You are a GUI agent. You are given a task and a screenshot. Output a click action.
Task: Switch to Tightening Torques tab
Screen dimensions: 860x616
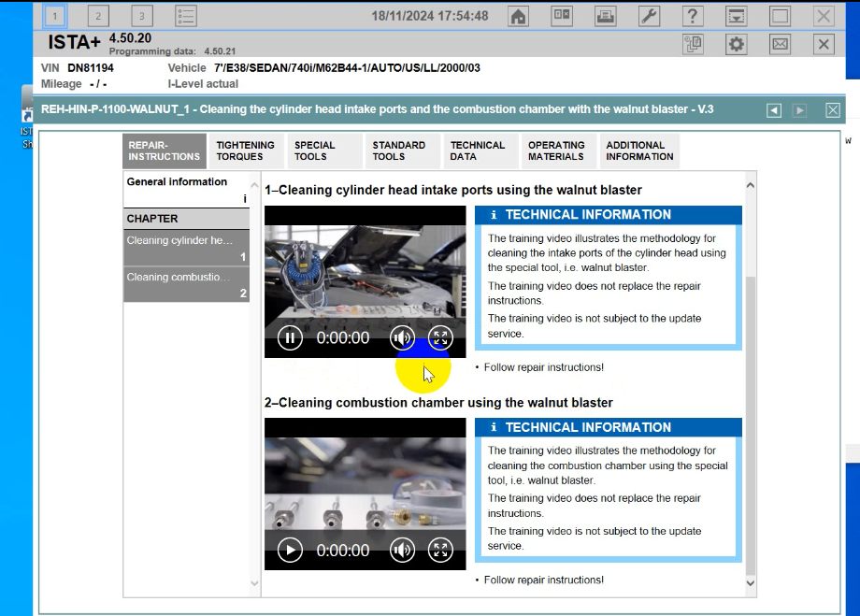coord(246,150)
